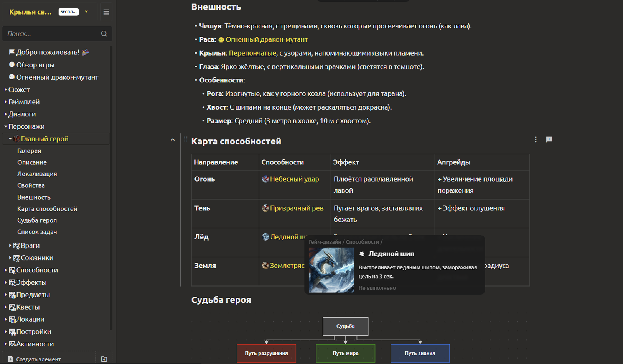
Task: Click the Ледяной шип dragon thumbnail
Action: pyautogui.click(x=331, y=270)
